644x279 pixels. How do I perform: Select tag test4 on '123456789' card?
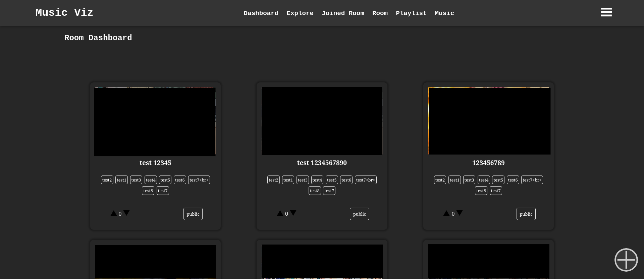(x=484, y=180)
